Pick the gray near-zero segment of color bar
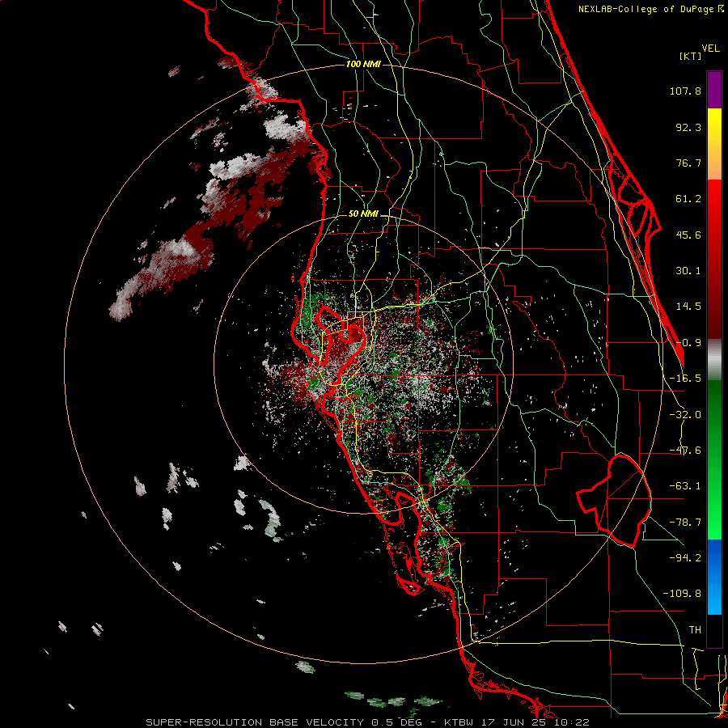The height and width of the screenshot is (728, 728). click(x=714, y=360)
